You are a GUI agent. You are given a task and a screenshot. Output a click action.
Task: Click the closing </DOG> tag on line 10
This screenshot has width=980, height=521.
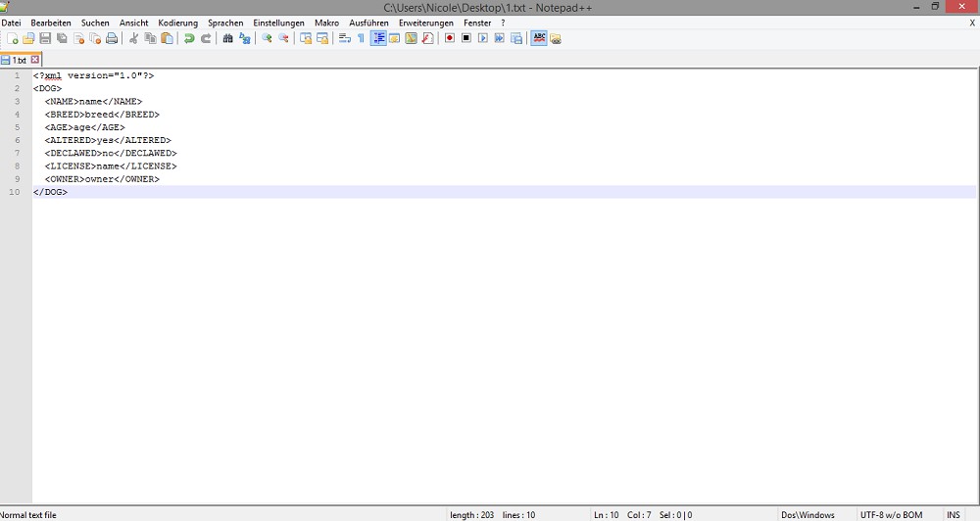pos(50,192)
